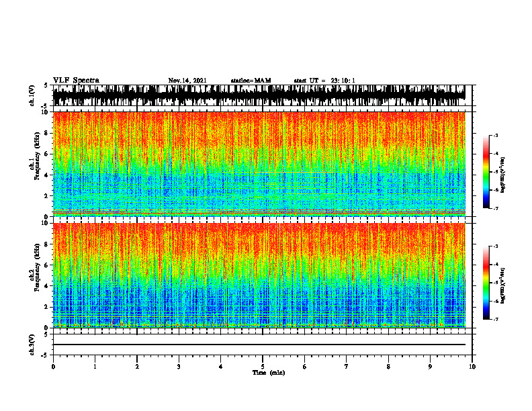Click the ch.1 spectrogram color scale bar
The height and width of the screenshot is (411, 532).
click(x=486, y=172)
